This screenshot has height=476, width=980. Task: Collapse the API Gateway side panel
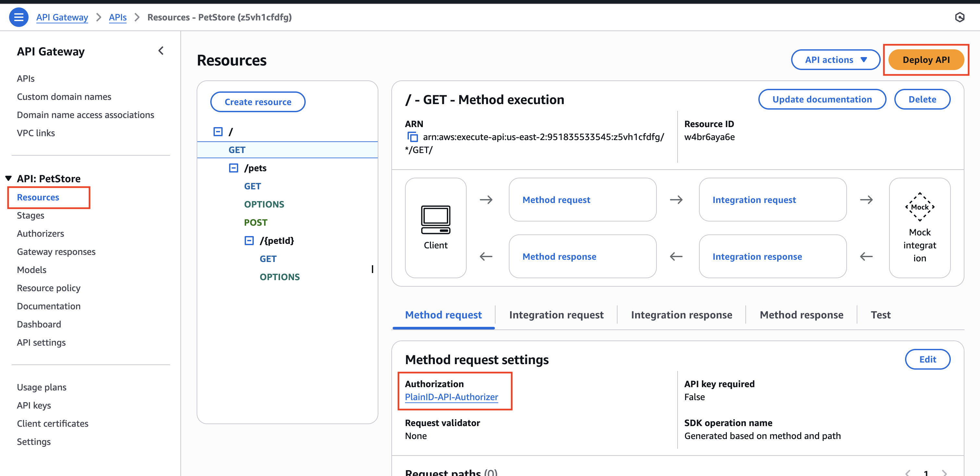coord(161,51)
